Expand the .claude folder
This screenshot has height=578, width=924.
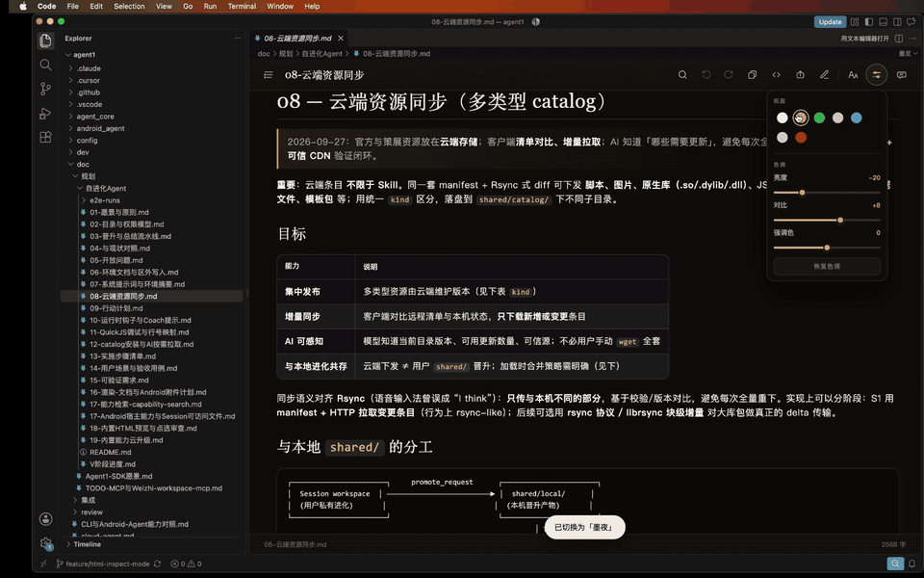point(89,68)
